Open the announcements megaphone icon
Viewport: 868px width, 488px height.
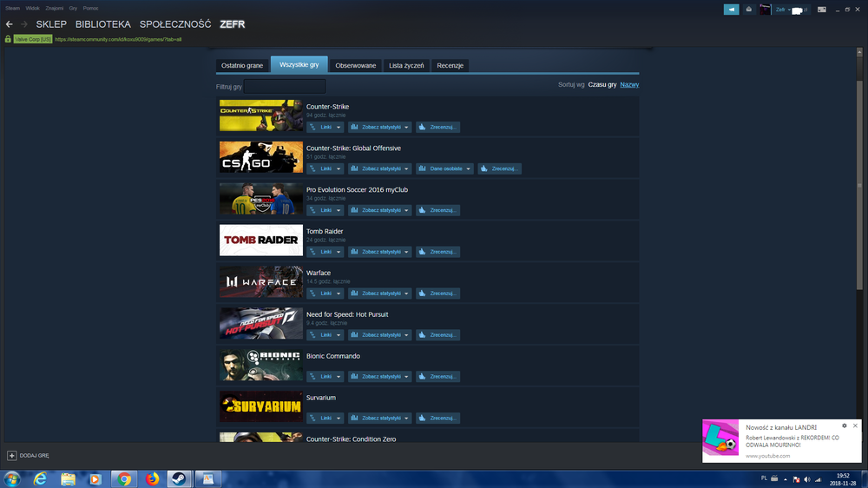pos(731,10)
